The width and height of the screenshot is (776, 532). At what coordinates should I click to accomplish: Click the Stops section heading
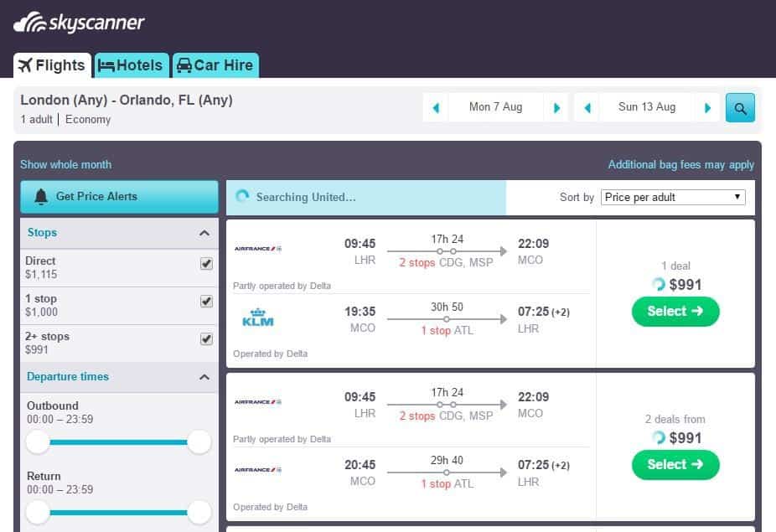(42, 233)
